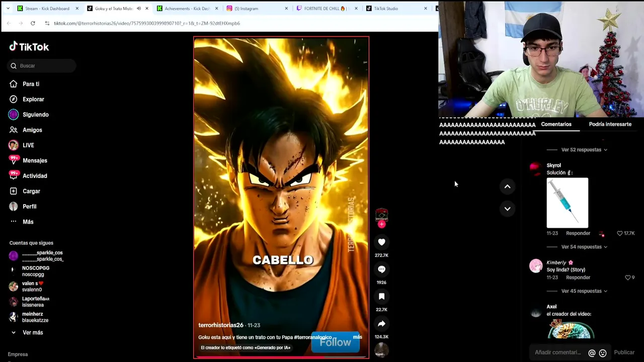Viewport: 644px width, 362px height.
Task: Click the Follow overlay button
Action: coord(335,342)
